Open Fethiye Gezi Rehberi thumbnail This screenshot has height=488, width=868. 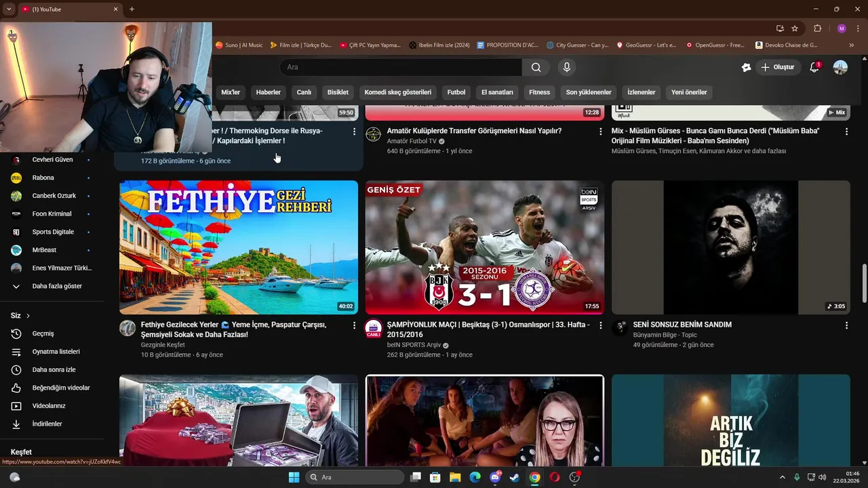[239, 247]
